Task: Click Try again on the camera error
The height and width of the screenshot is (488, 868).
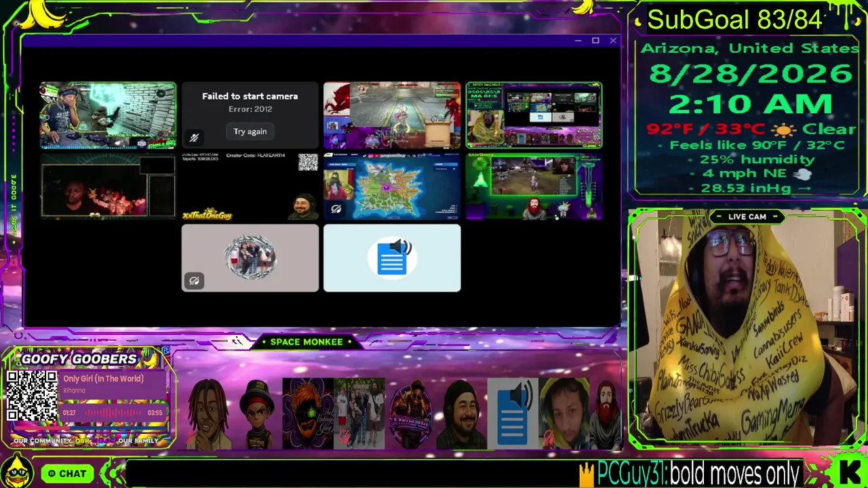Action: 250,131
